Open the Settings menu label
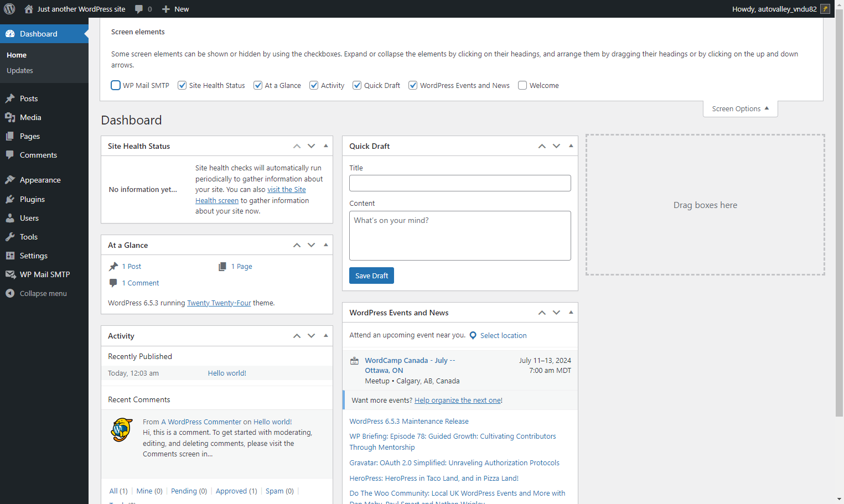 (x=34, y=256)
